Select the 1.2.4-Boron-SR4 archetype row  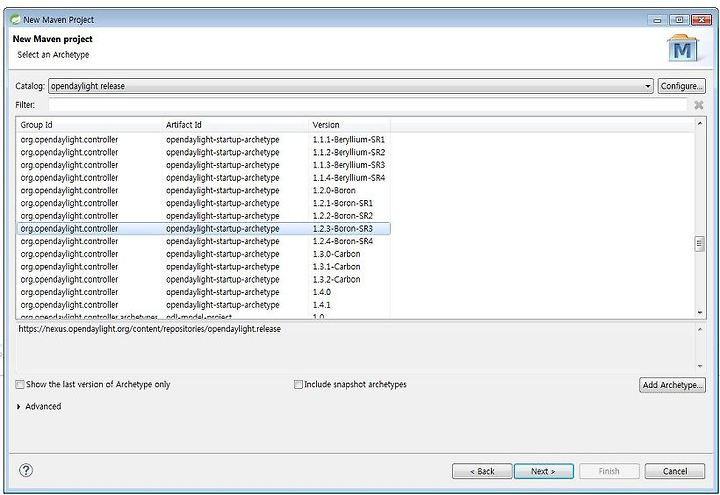[203, 241]
